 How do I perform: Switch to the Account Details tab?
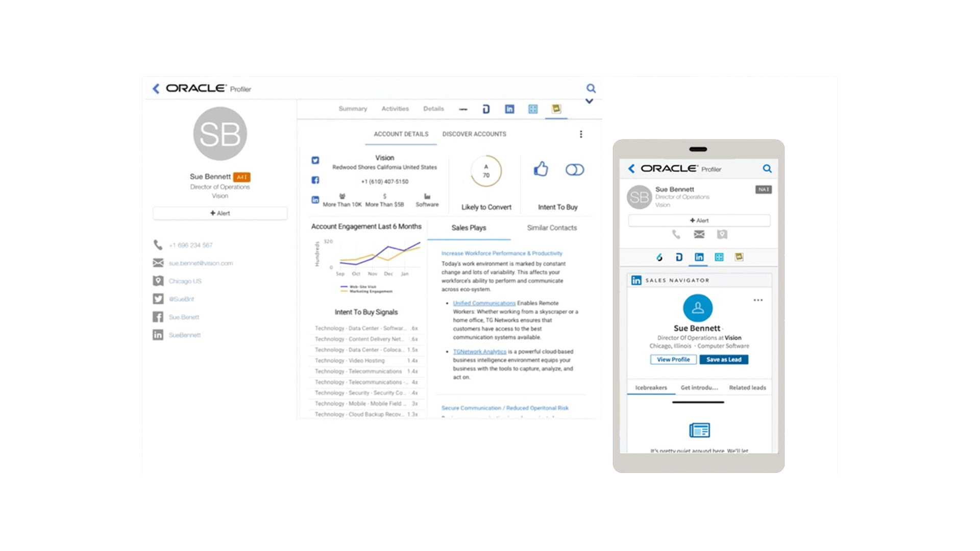point(401,134)
